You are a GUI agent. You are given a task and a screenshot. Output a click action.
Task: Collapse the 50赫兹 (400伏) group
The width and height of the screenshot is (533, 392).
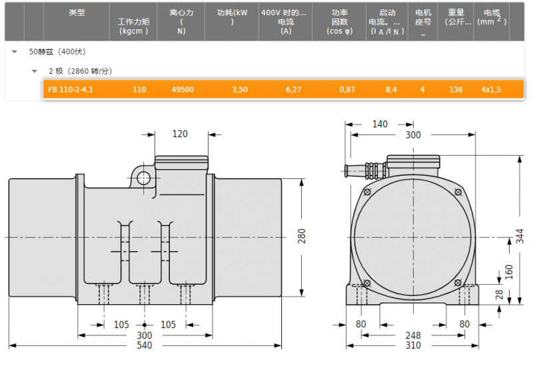pyautogui.click(x=14, y=52)
